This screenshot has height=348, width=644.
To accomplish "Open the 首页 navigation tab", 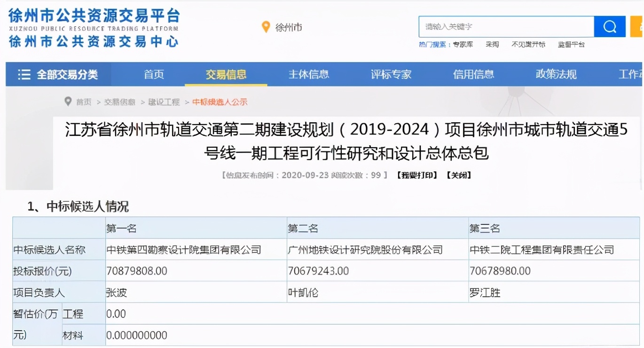I will [x=154, y=74].
